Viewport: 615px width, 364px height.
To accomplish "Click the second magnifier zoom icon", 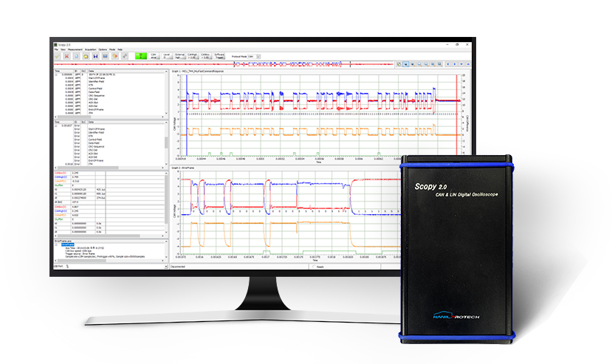I will [x=426, y=64].
